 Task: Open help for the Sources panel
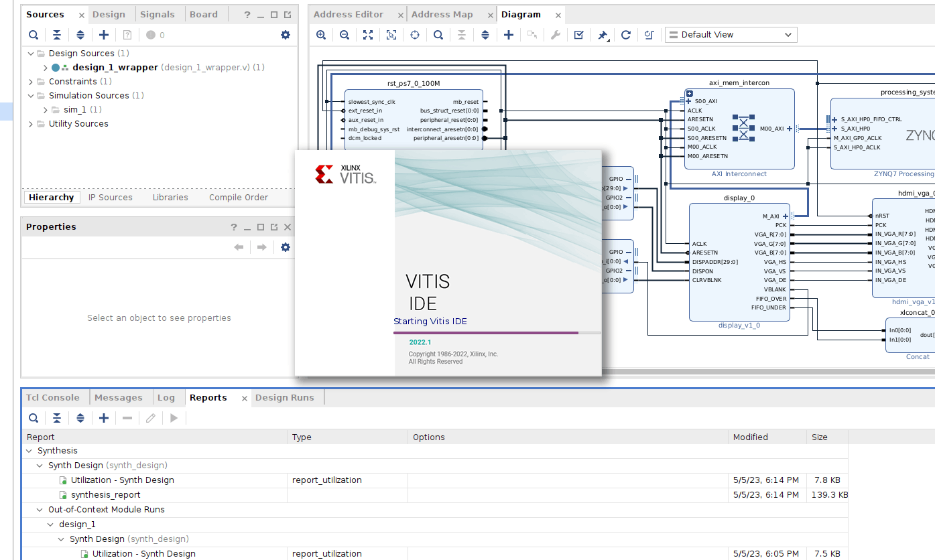[247, 15]
